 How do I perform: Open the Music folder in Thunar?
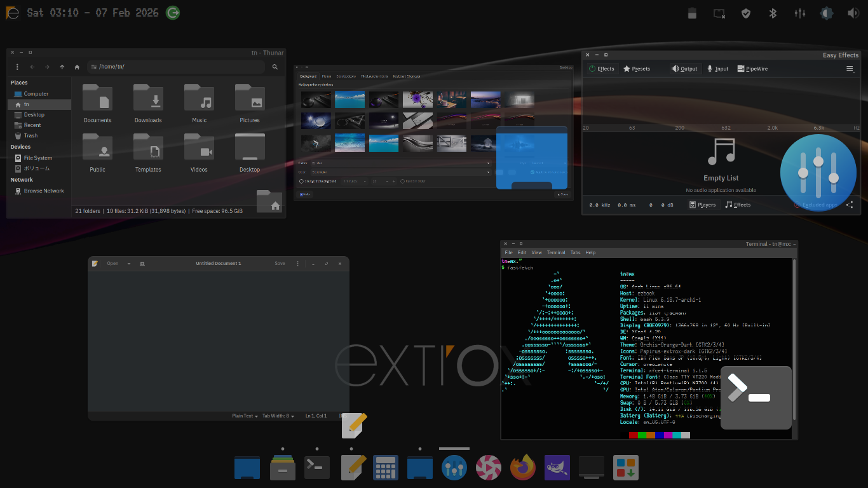(x=199, y=104)
